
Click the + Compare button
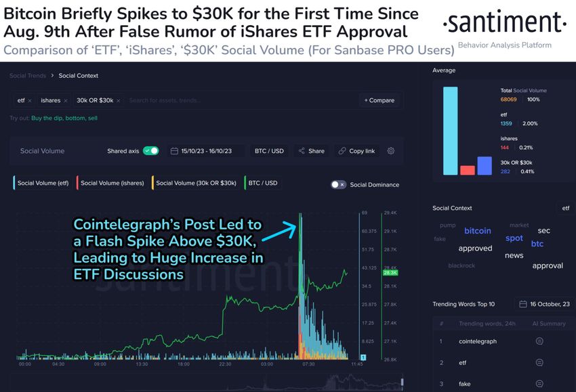380,100
